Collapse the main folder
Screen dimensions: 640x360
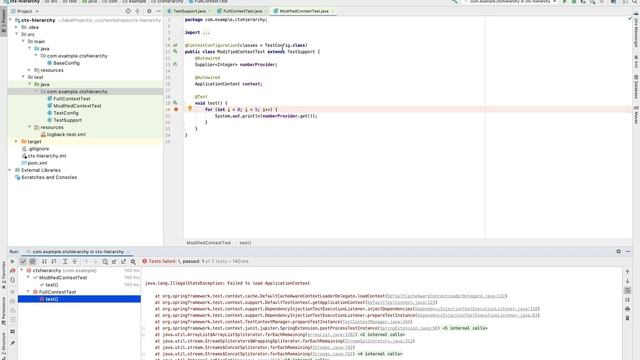tap(23, 42)
